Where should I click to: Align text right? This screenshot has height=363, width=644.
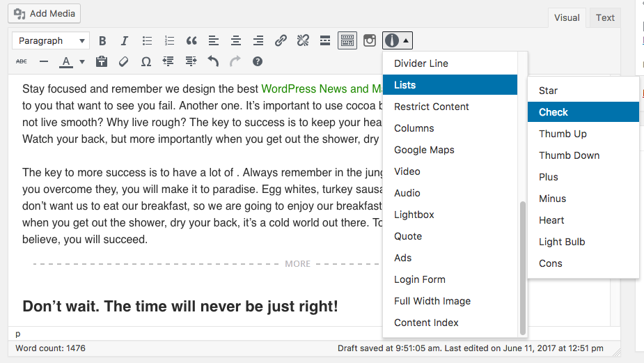click(x=258, y=40)
